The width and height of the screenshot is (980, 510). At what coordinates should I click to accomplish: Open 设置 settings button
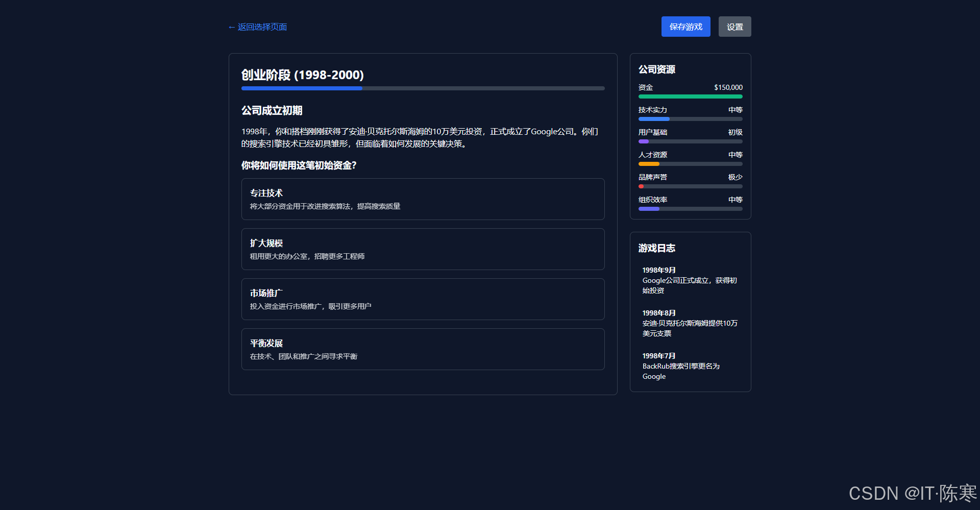pyautogui.click(x=734, y=27)
